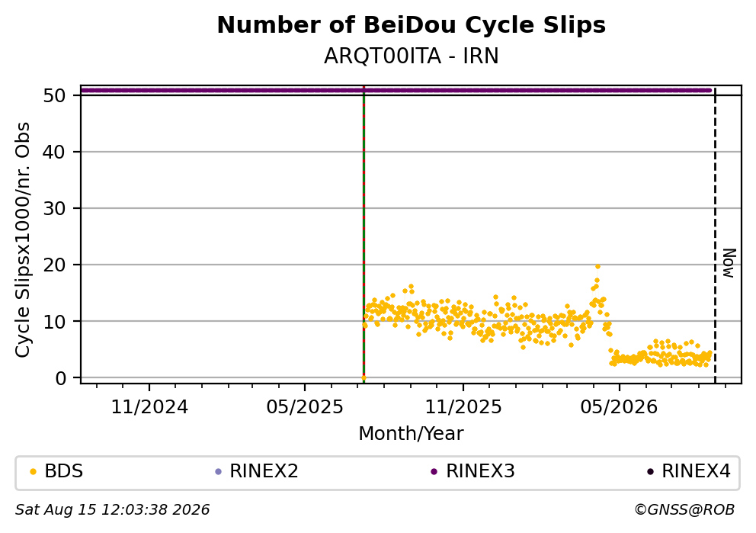
Task: Click the green-red vertical event line
Action: coord(364,235)
